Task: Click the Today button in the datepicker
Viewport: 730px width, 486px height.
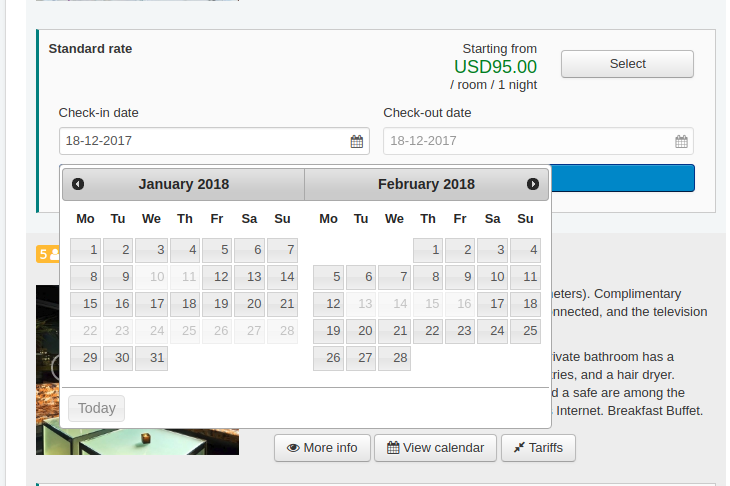Action: (x=97, y=408)
